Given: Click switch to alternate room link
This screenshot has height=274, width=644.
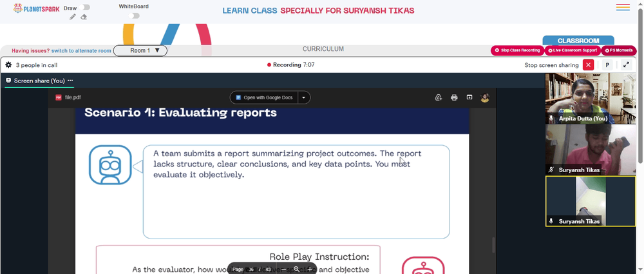Looking at the screenshot, I should click(x=81, y=50).
